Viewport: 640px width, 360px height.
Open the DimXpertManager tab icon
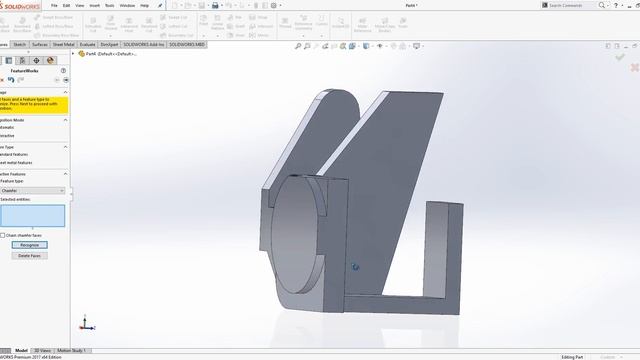pos(36,60)
